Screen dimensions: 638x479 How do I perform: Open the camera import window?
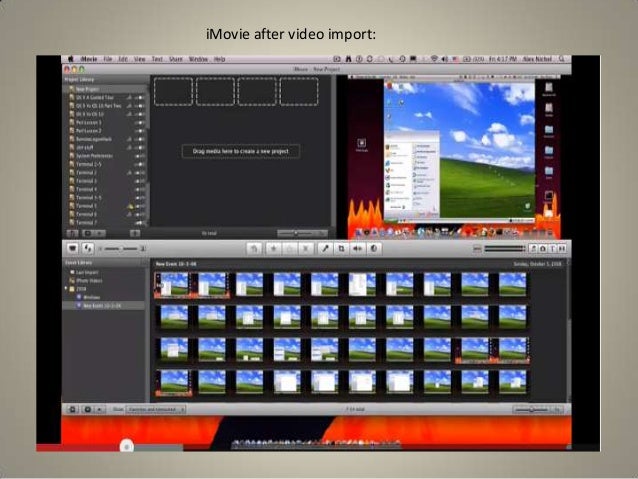click(x=72, y=248)
